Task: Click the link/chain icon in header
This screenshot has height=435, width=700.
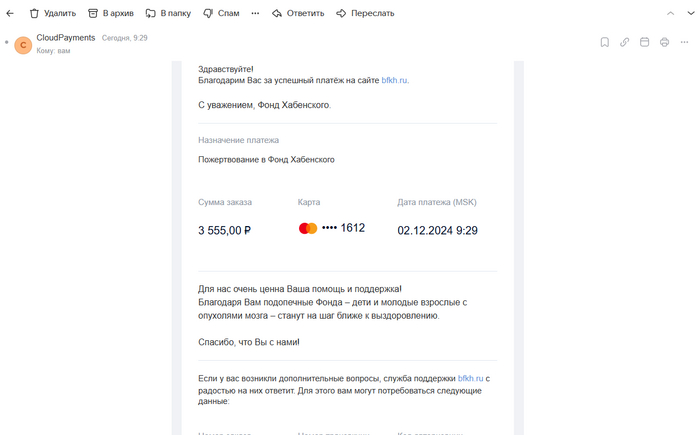Action: 625,43
